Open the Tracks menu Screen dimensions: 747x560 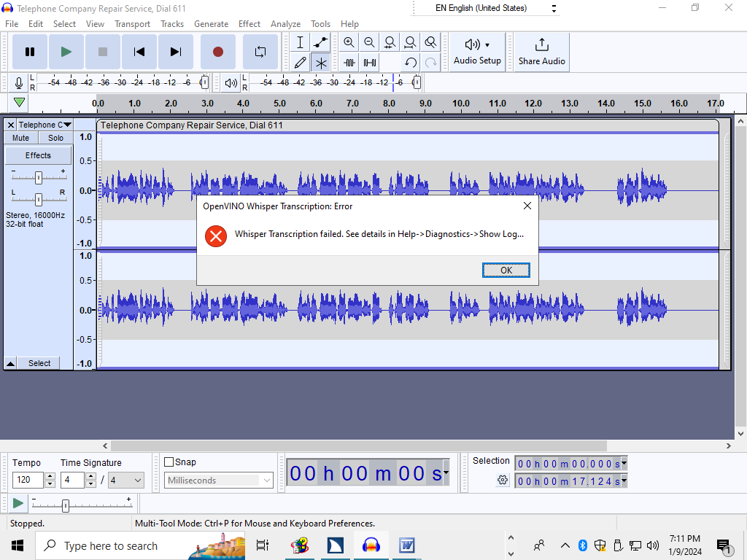(172, 24)
